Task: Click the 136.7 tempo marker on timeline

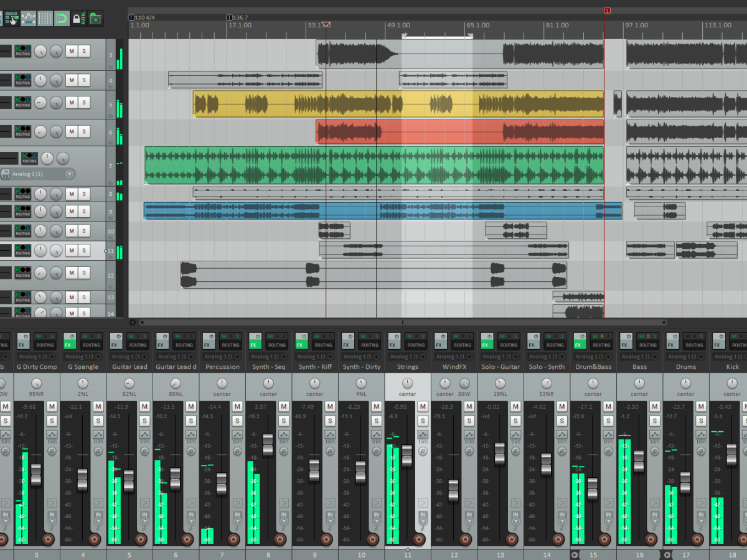Action: [230, 17]
